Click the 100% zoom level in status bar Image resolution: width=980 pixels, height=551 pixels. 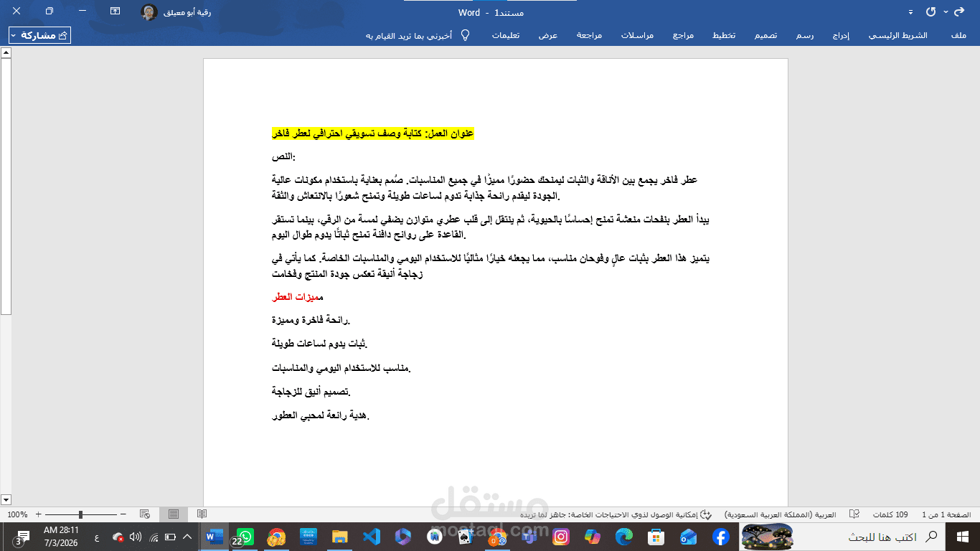18,514
